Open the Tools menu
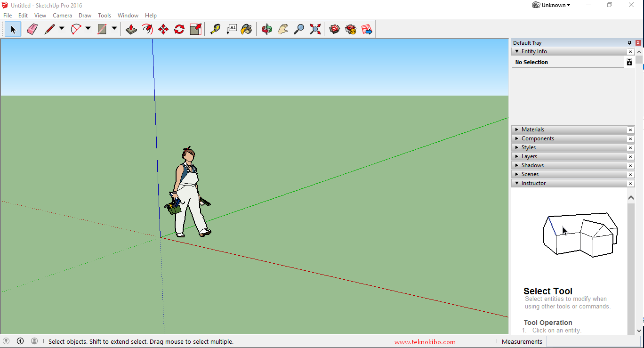Image resolution: width=644 pixels, height=348 pixels. point(105,16)
